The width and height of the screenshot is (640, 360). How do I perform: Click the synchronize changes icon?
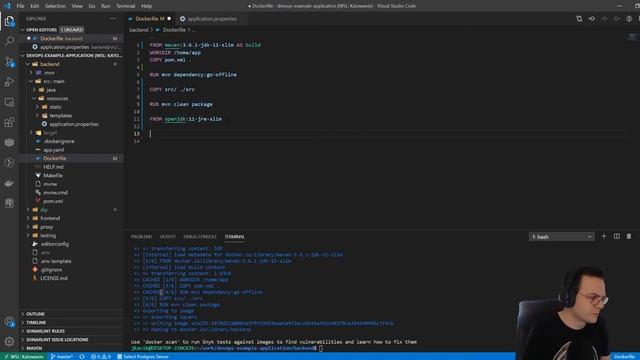[82, 357]
